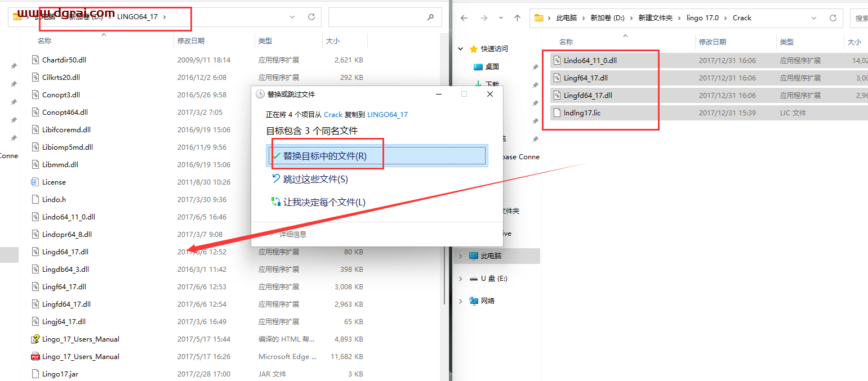Select Conopt464.dll in LINGO64_17 folder

[65, 112]
